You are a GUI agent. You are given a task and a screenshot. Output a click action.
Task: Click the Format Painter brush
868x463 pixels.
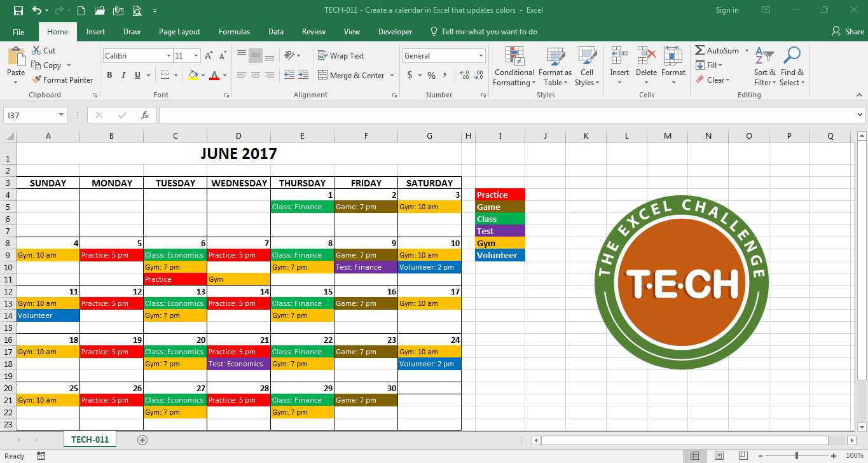point(36,80)
